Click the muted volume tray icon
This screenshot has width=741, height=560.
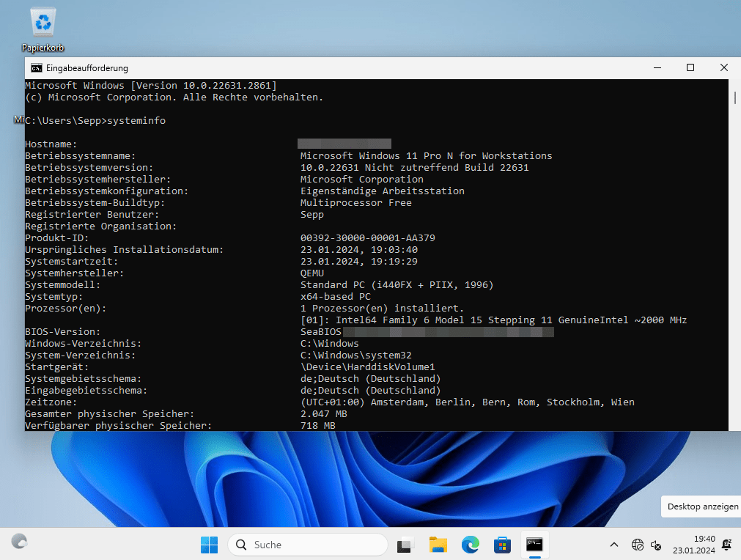pos(655,545)
